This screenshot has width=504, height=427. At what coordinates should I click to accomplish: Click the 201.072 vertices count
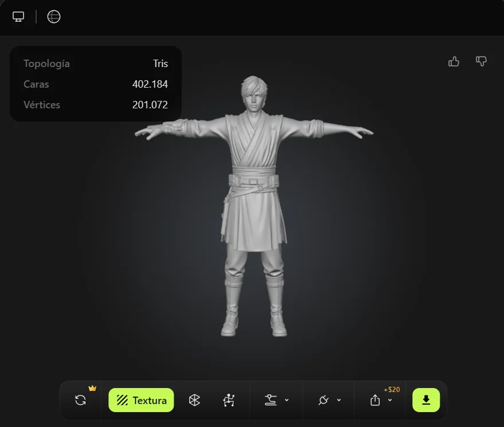150,105
